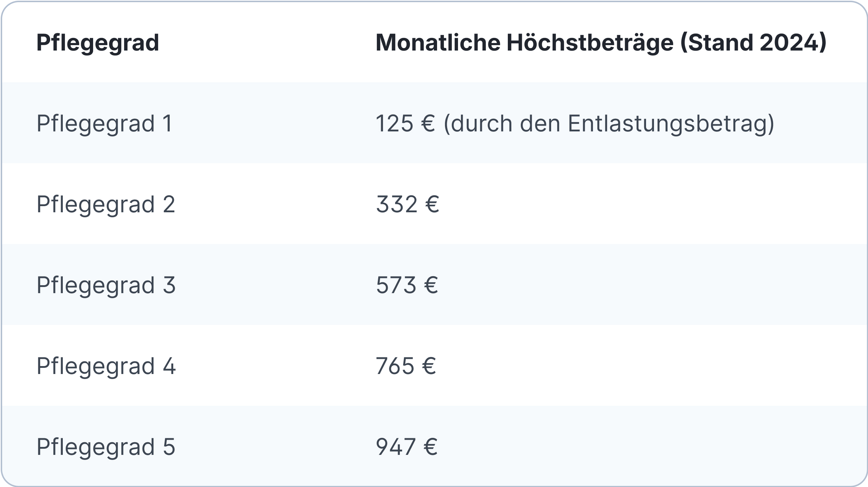
Task: Select the Pflegegrad 3 row label
Action: (106, 285)
